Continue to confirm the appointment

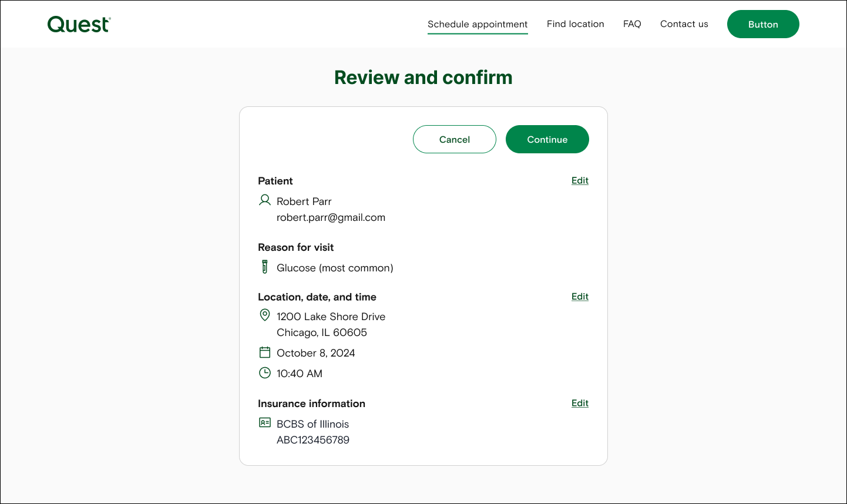tap(547, 139)
